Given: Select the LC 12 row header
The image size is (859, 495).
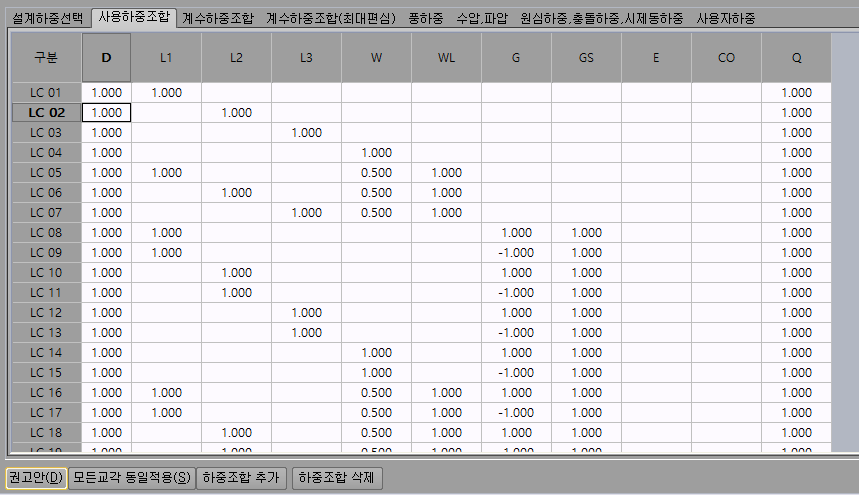Looking at the screenshot, I should tap(47, 313).
